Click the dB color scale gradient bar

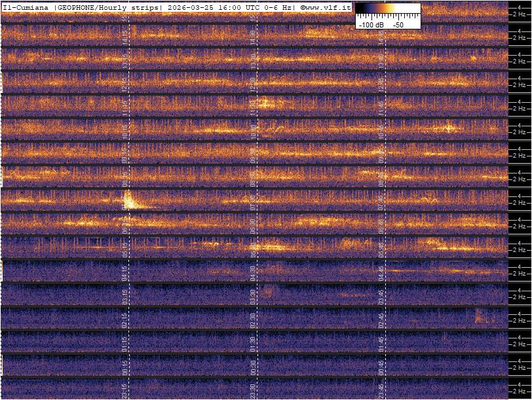(388, 9)
